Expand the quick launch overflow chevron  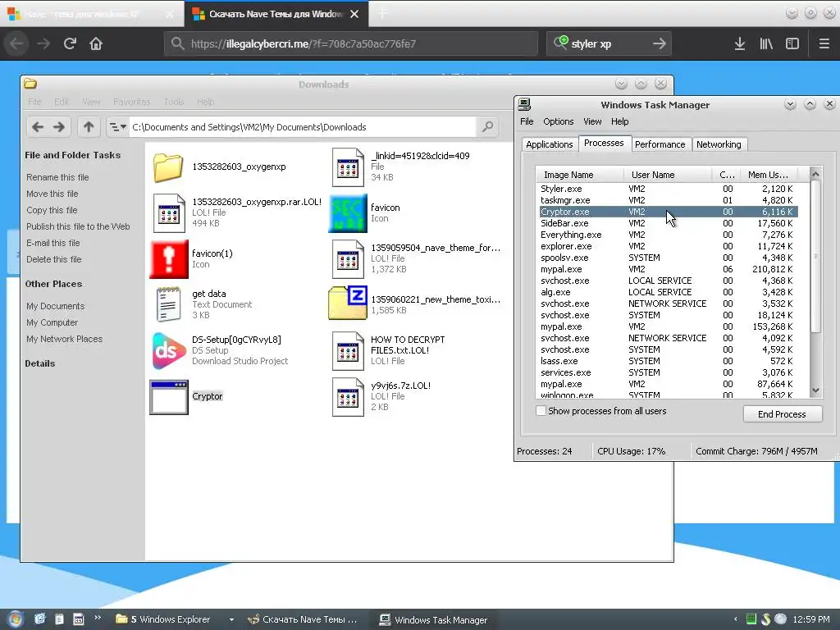coord(98,618)
